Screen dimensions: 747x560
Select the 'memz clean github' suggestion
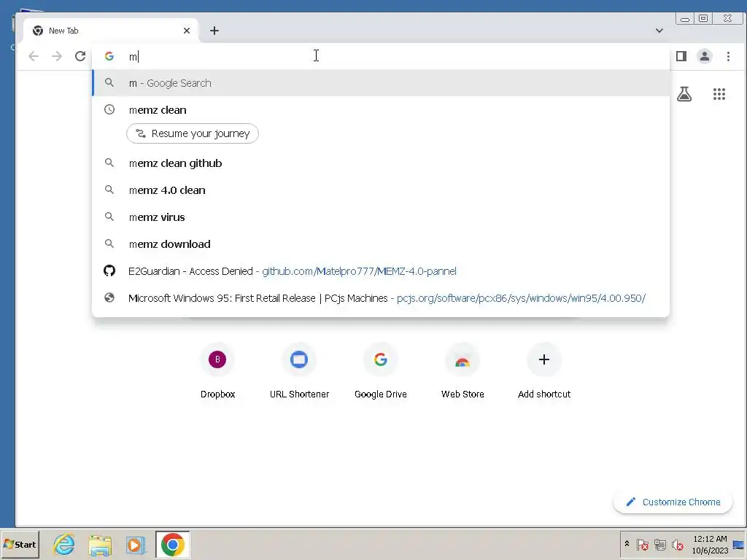click(381, 163)
